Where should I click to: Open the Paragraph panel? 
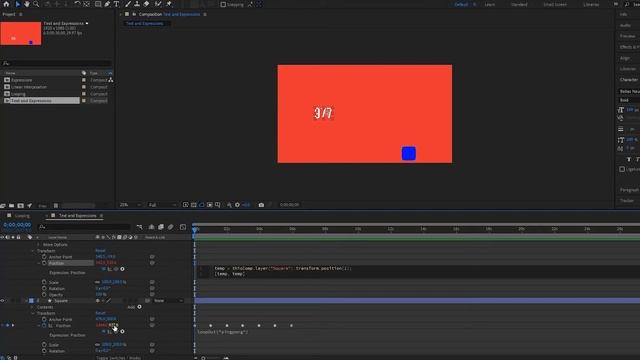point(629,190)
